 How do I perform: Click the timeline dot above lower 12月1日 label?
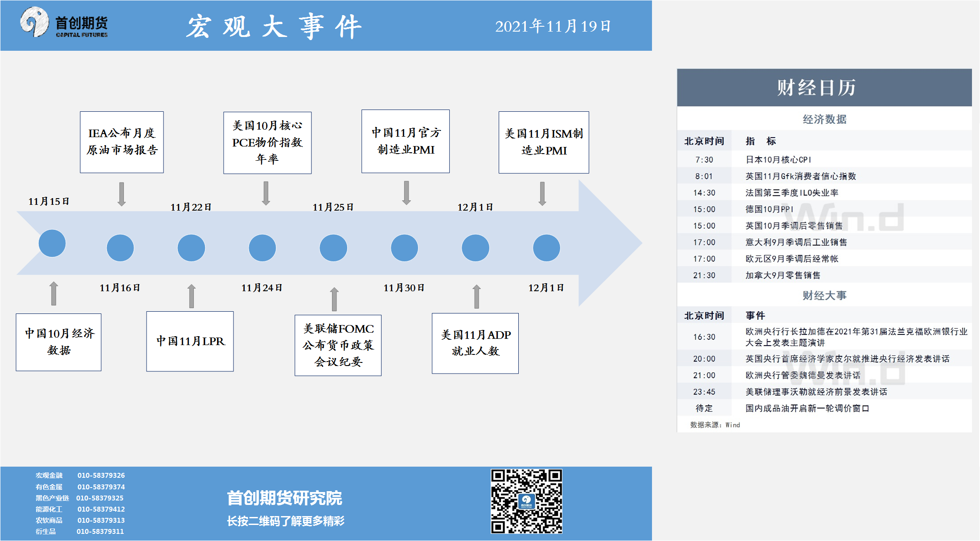coord(546,248)
